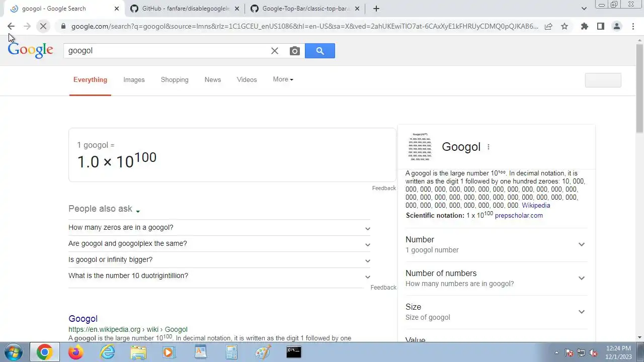Expand "Are googol and googolplex the same?"
644x362 pixels.
pos(219,244)
